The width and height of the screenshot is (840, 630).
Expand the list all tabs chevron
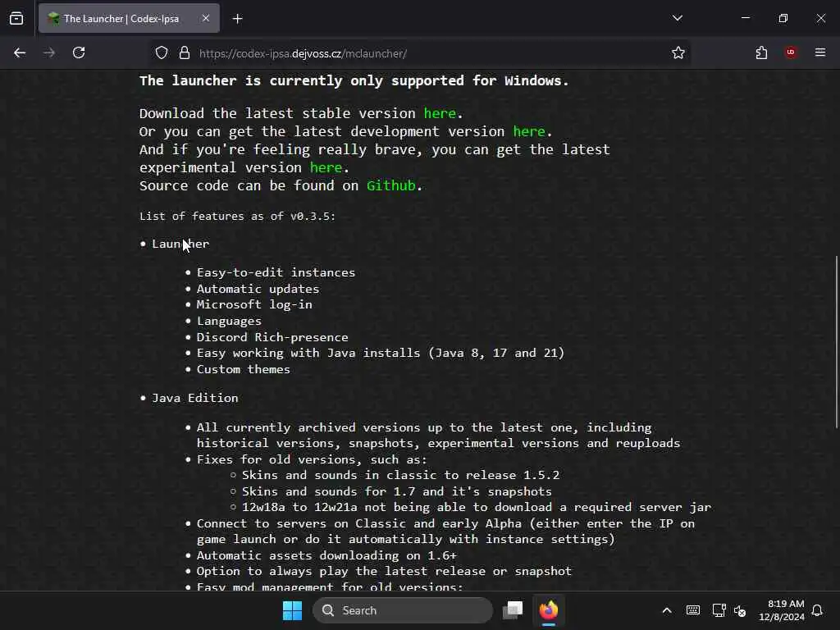click(678, 18)
